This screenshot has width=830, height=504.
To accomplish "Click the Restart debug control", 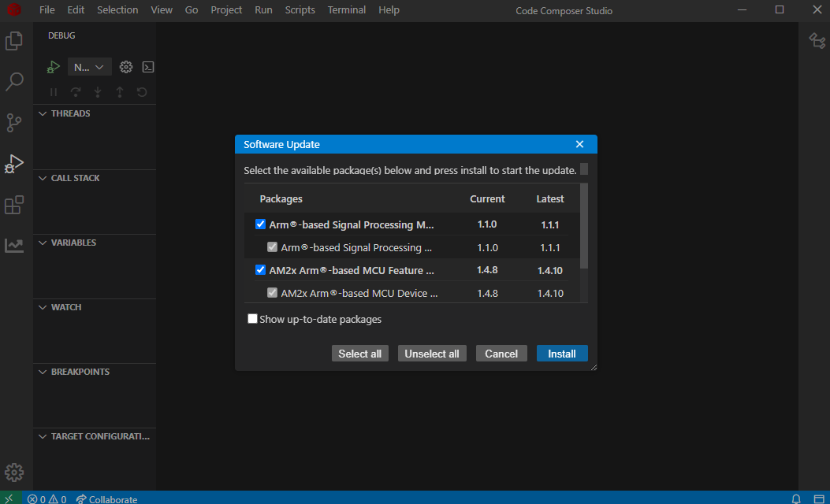I will click(142, 92).
